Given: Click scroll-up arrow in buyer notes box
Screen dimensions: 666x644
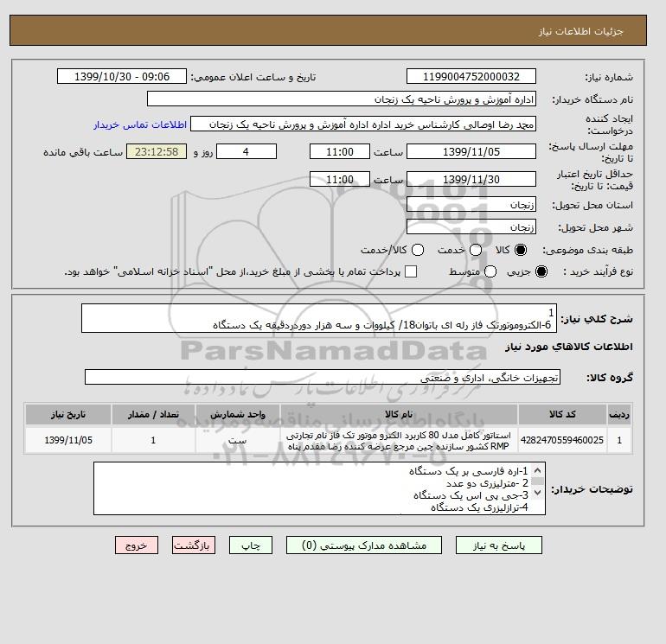Looking at the screenshot, I should (537, 470).
